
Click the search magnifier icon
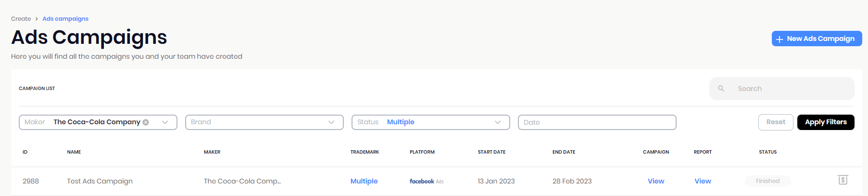721,89
